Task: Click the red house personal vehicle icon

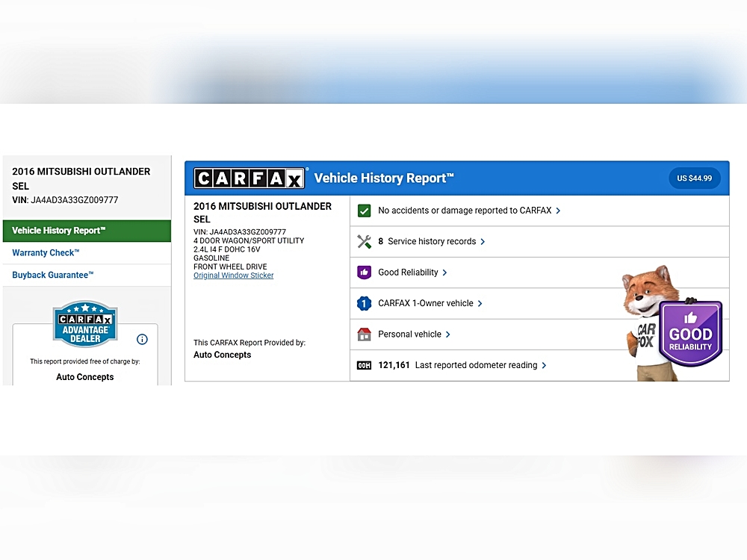Action: click(x=364, y=335)
